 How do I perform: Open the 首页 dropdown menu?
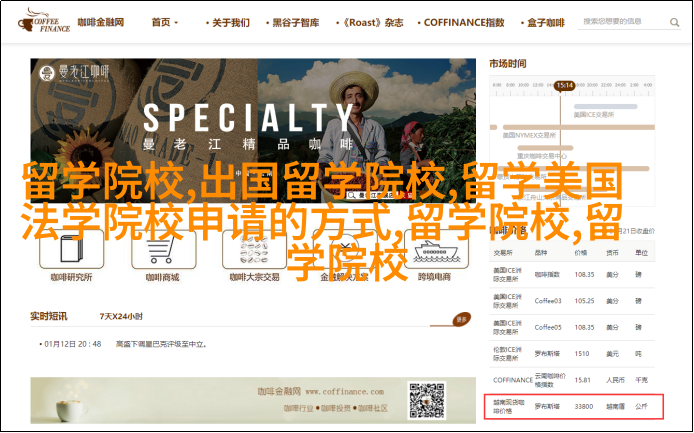tap(165, 23)
